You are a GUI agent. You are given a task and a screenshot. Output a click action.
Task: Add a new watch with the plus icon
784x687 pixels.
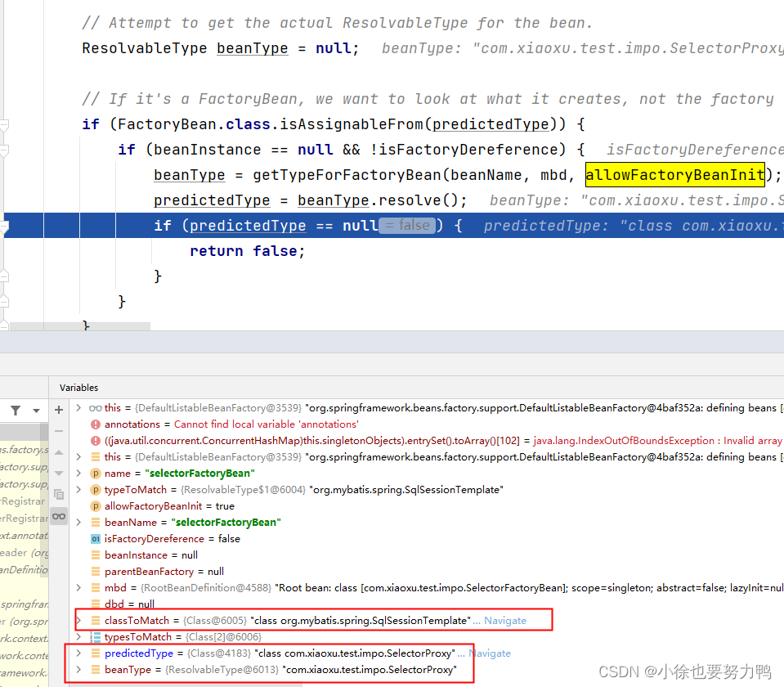click(59, 410)
